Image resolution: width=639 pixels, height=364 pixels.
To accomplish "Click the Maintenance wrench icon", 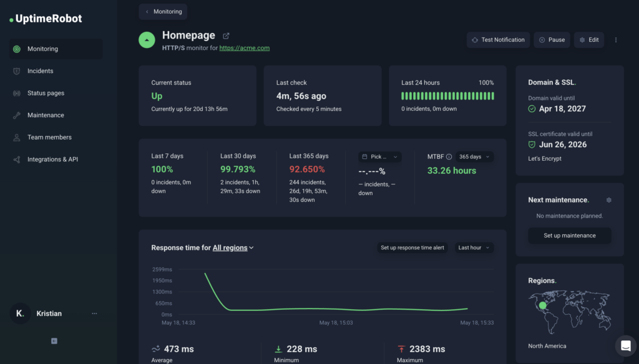I will pos(17,115).
